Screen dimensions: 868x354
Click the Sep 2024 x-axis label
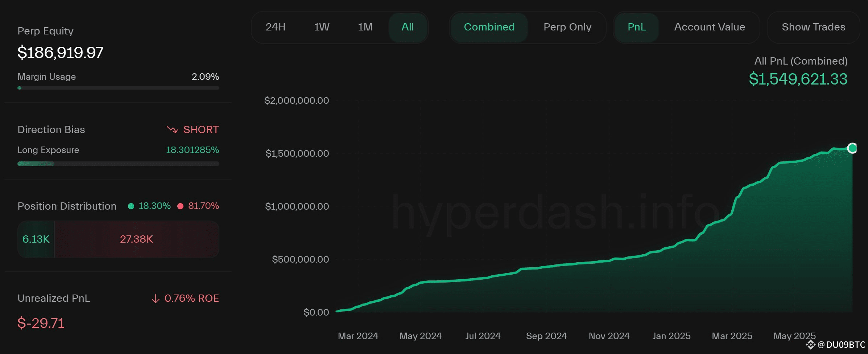point(546,336)
